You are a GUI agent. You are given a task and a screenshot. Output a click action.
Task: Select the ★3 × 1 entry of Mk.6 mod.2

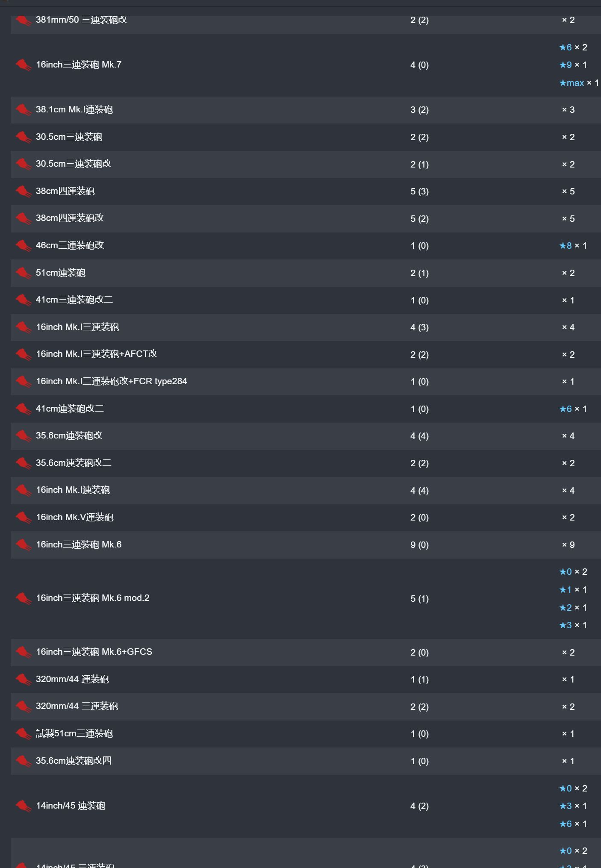point(573,625)
